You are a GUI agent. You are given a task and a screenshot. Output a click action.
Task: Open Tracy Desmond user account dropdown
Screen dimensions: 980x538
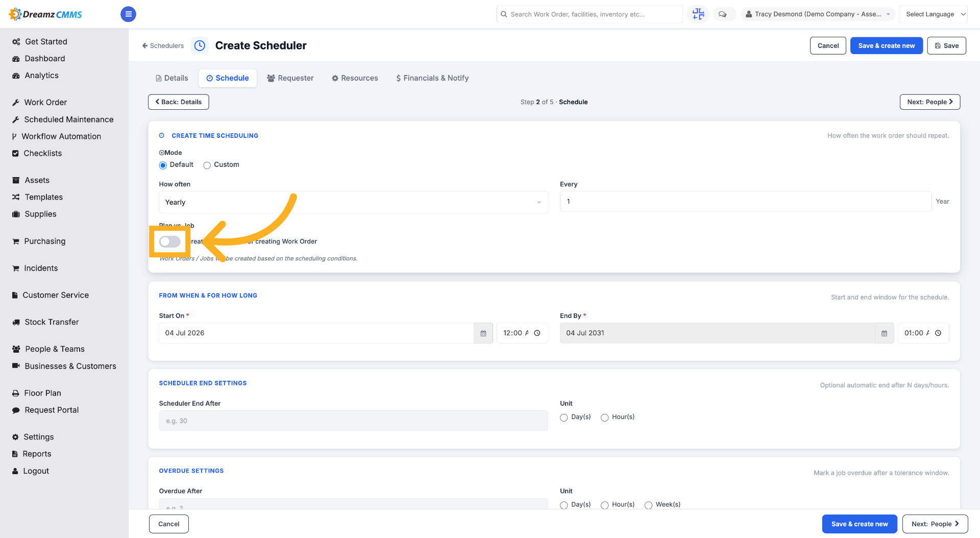(818, 14)
